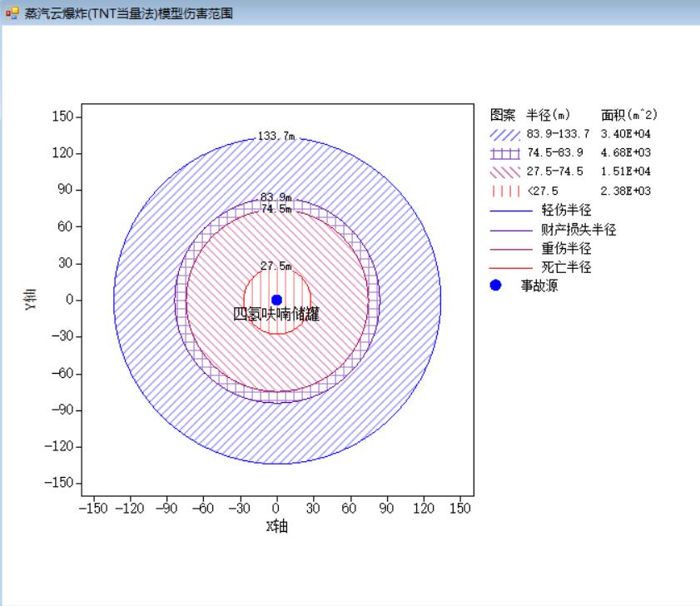Click the pink diagonal hatch swatch 27.5-74.5
Image resolution: width=700 pixels, height=606 pixels.
tap(505, 172)
